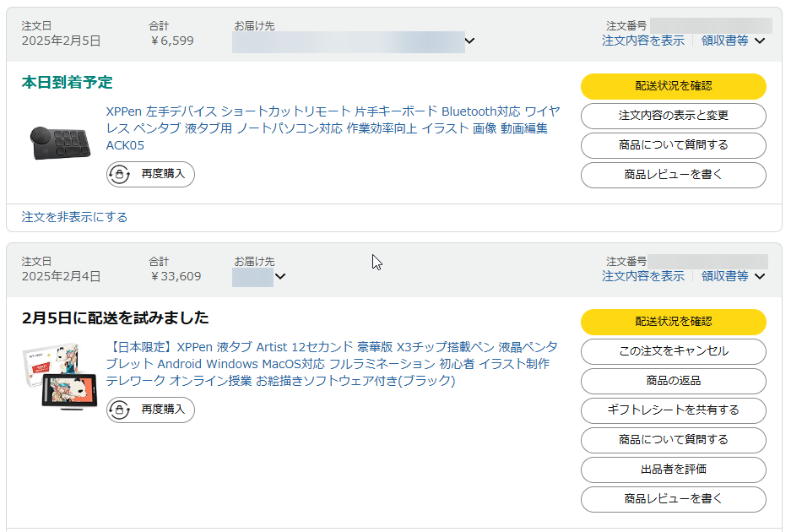Click the buy-again icon for the XPPen Artist 12 tablet
The width and height of the screenshot is (791, 532).
(119, 410)
